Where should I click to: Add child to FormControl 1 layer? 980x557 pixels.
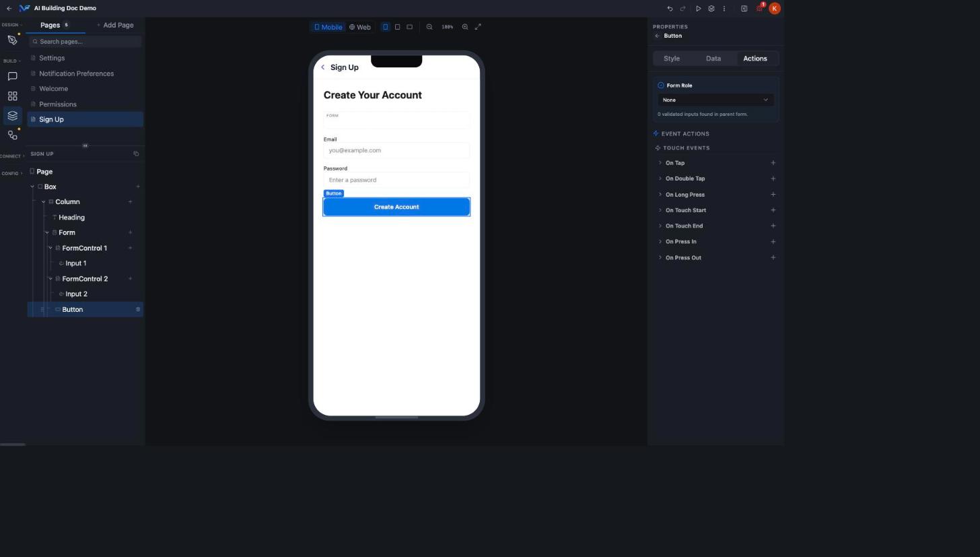(130, 248)
